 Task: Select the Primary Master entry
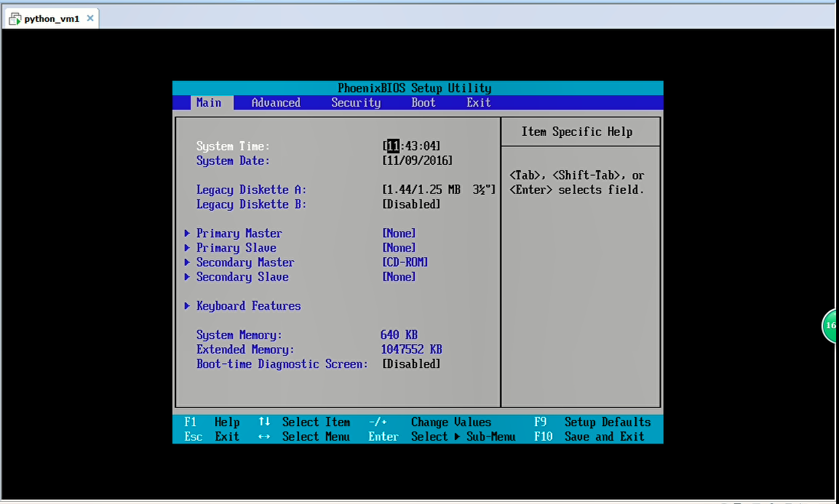coord(239,233)
